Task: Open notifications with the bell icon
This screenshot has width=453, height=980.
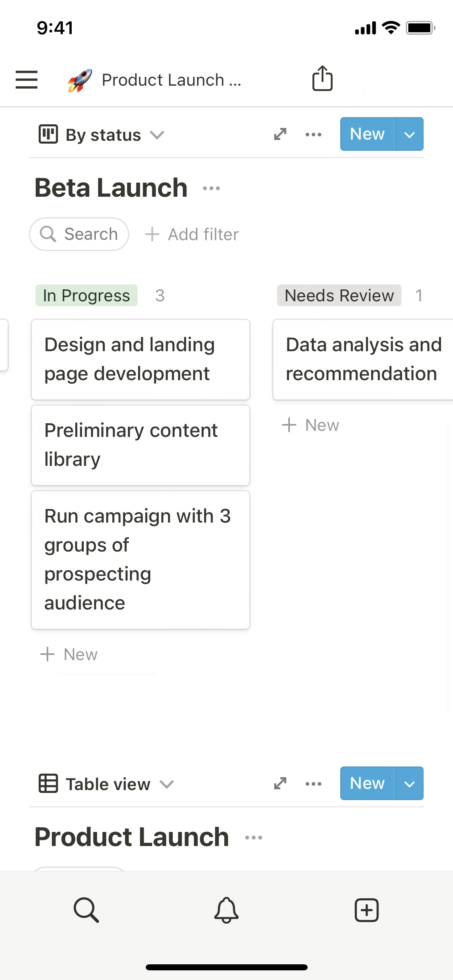Action: click(x=226, y=910)
